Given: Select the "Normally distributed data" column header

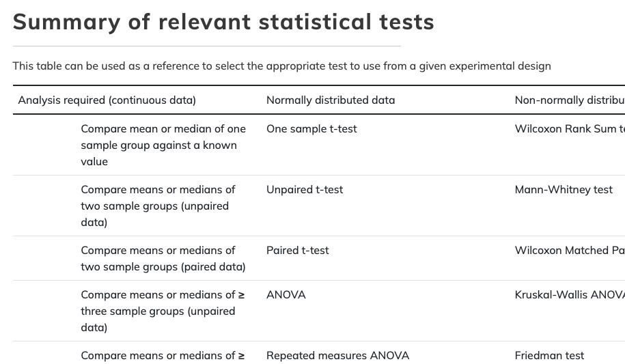Looking at the screenshot, I should point(331,100).
